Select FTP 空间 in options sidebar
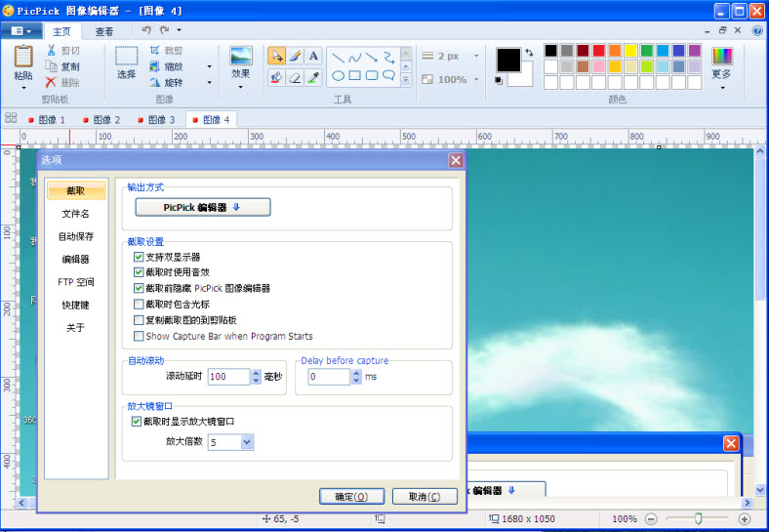This screenshot has height=532, width=769. (76, 282)
